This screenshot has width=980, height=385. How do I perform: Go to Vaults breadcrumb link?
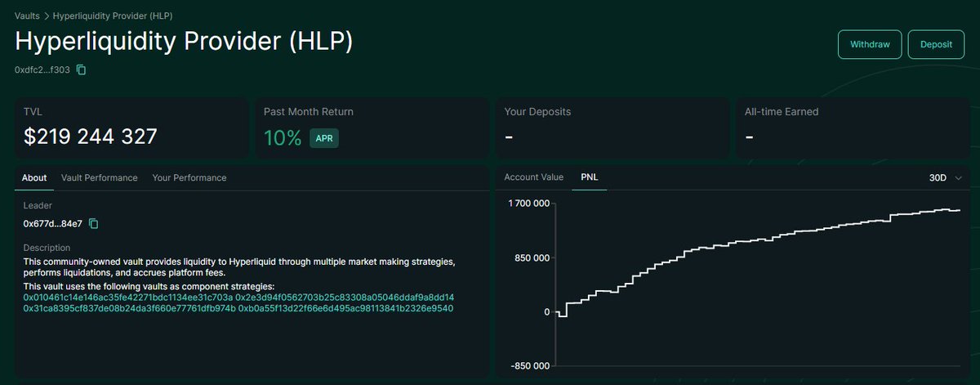pyautogui.click(x=28, y=16)
